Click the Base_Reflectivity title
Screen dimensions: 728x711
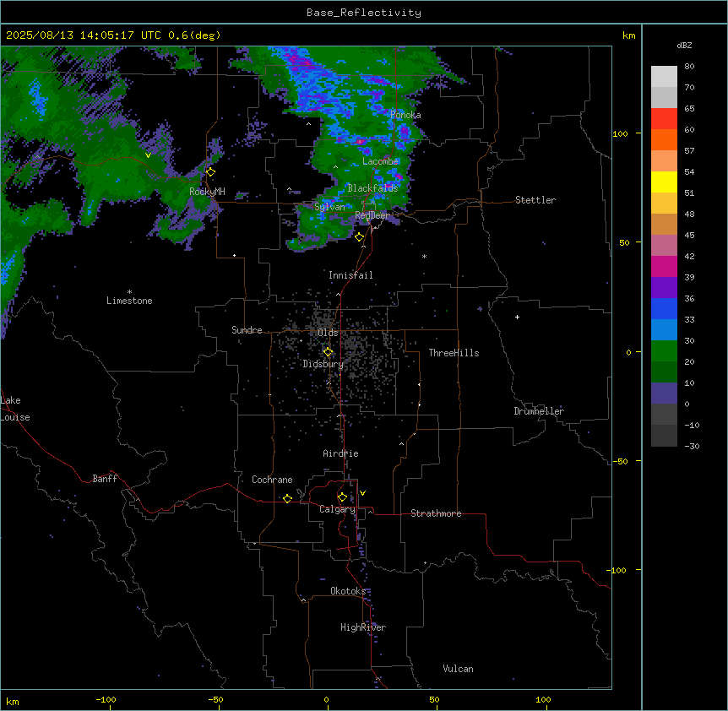coord(364,13)
